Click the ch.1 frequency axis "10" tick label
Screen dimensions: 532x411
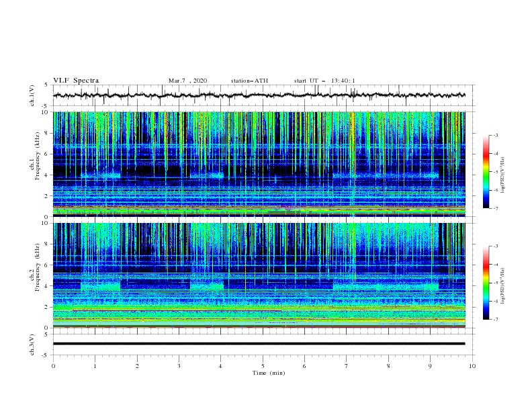pyautogui.click(x=45, y=112)
